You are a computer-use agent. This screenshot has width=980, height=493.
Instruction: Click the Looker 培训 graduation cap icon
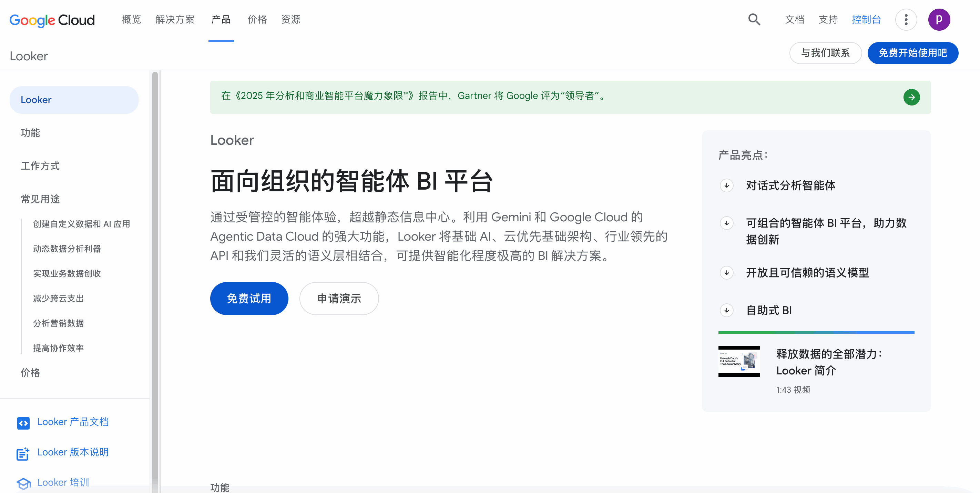click(x=23, y=483)
